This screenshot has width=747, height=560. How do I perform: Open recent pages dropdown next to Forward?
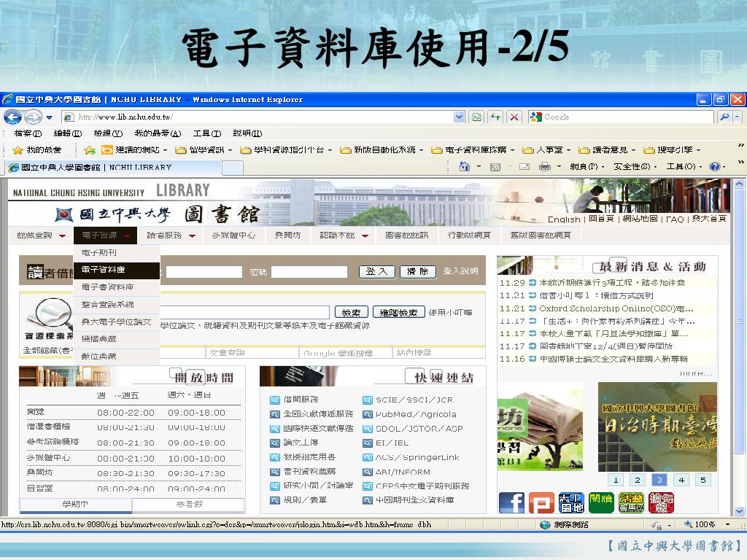click(x=49, y=117)
